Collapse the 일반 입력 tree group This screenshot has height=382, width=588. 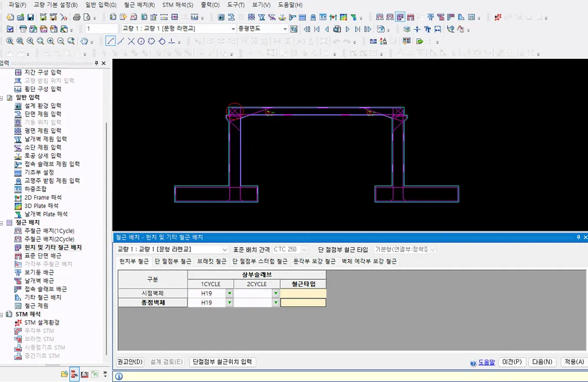pyautogui.click(x=2, y=98)
